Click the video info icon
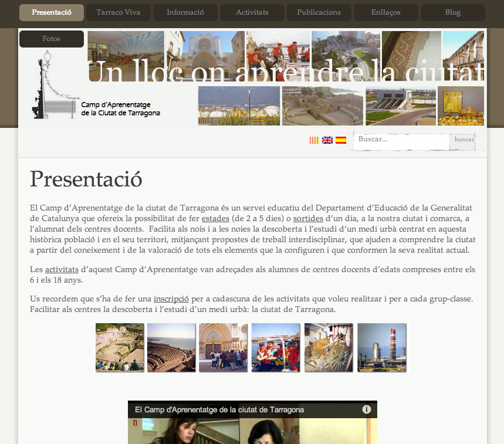The width and height of the screenshot is (504, 444). pos(367,409)
